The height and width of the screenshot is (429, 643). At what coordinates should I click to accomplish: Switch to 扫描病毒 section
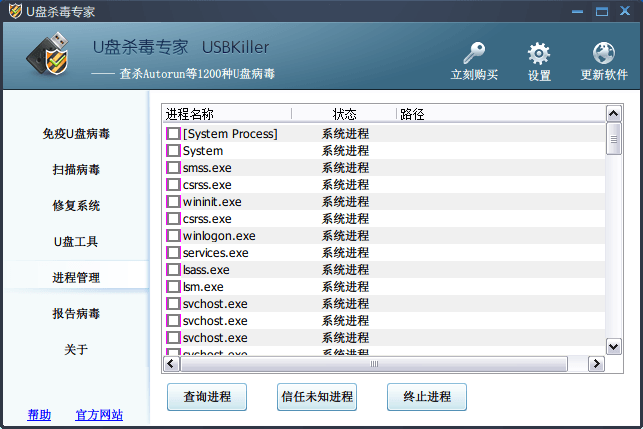[76, 169]
